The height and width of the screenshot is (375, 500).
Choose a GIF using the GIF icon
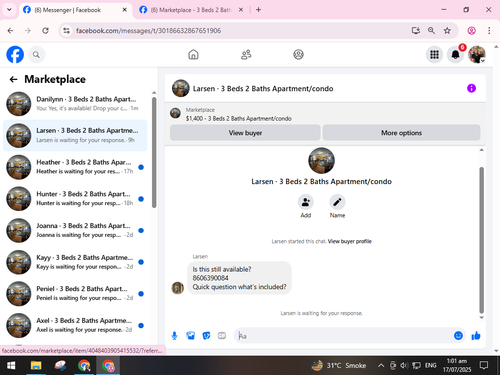point(222,336)
